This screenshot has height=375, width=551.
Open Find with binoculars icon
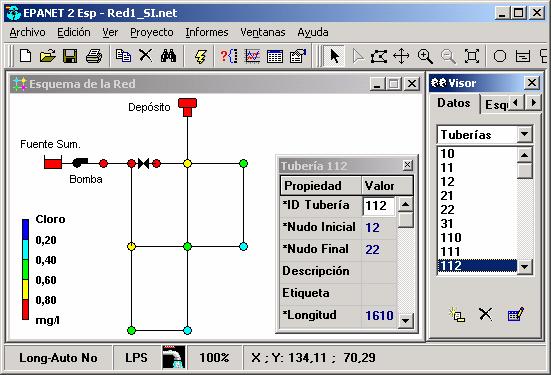(168, 56)
